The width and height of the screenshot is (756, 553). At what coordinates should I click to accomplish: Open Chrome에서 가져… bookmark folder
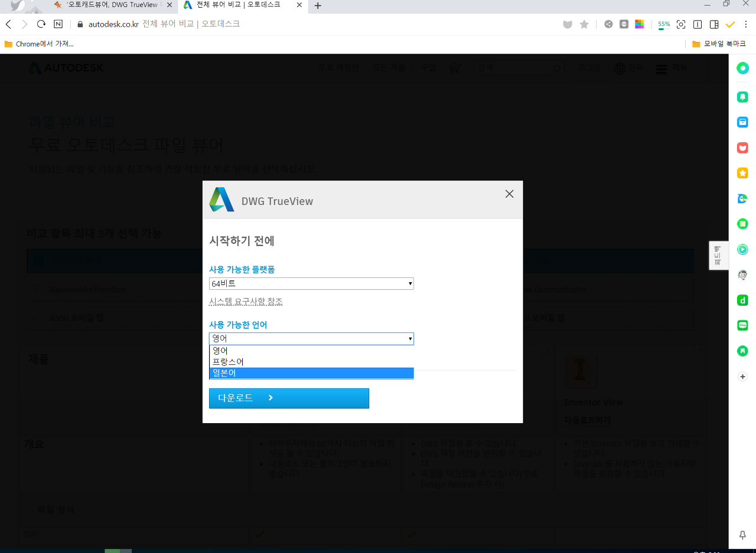(39, 44)
